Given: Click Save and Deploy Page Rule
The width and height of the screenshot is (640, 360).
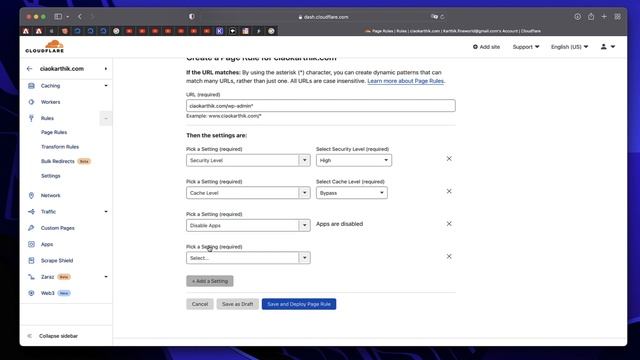Looking at the screenshot, I should [x=299, y=304].
